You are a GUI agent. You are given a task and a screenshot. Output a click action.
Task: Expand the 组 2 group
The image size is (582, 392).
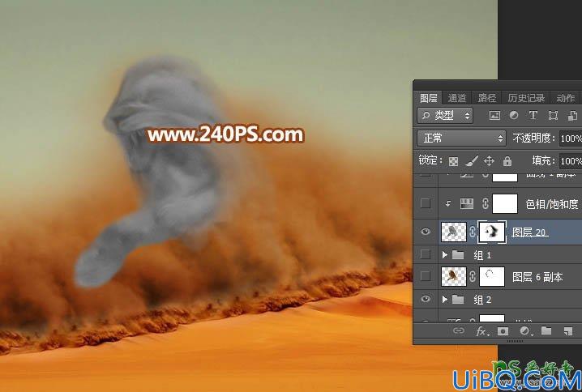(x=445, y=299)
